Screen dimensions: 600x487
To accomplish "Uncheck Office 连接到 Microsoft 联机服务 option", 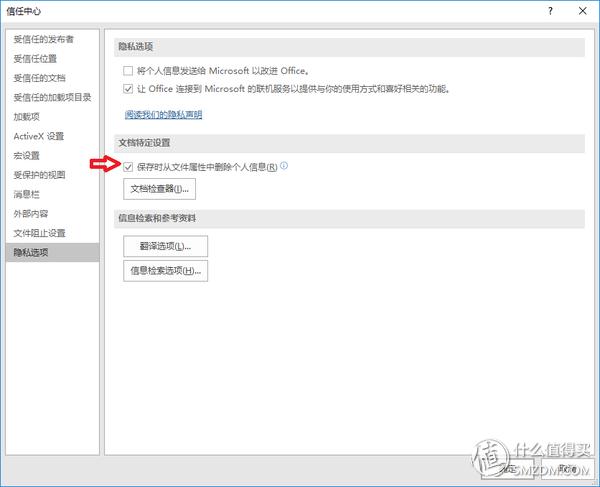I will pyautogui.click(x=128, y=89).
